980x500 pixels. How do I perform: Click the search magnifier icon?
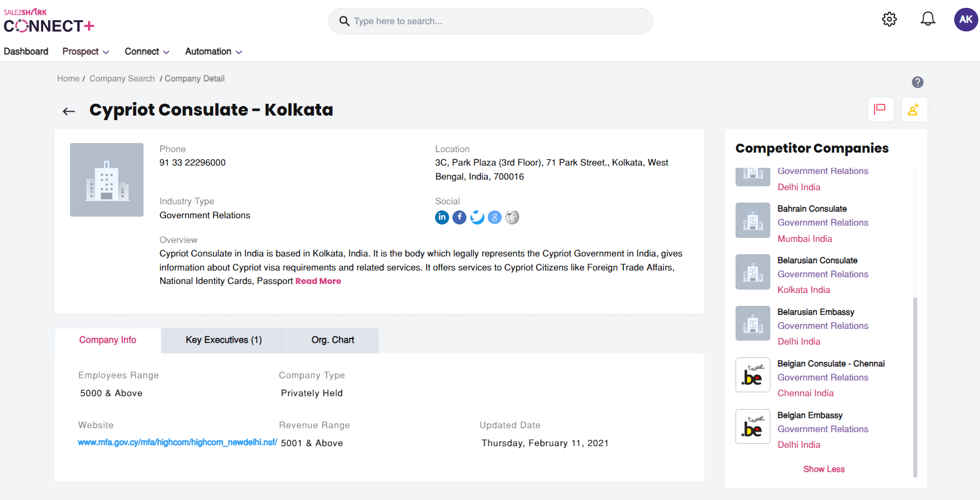[x=344, y=21]
